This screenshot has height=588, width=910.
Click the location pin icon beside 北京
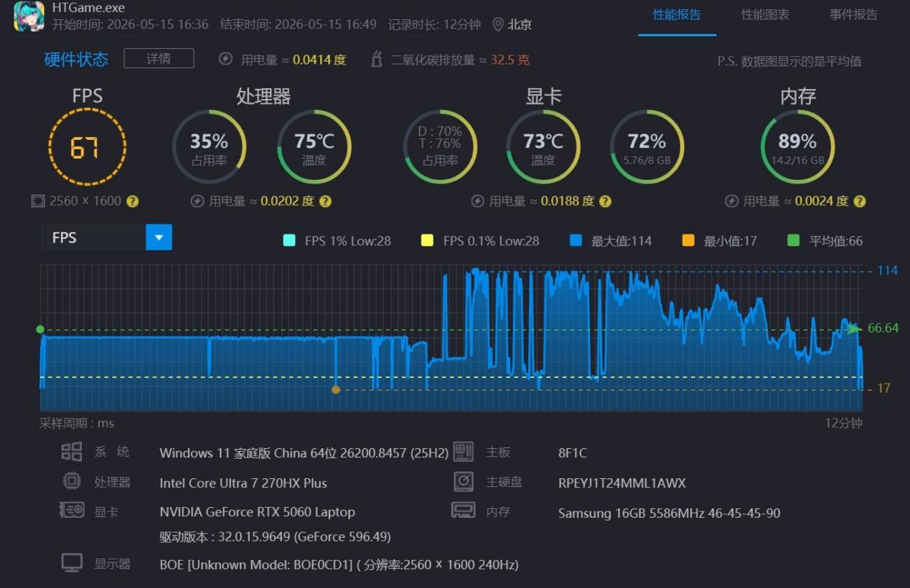point(498,24)
